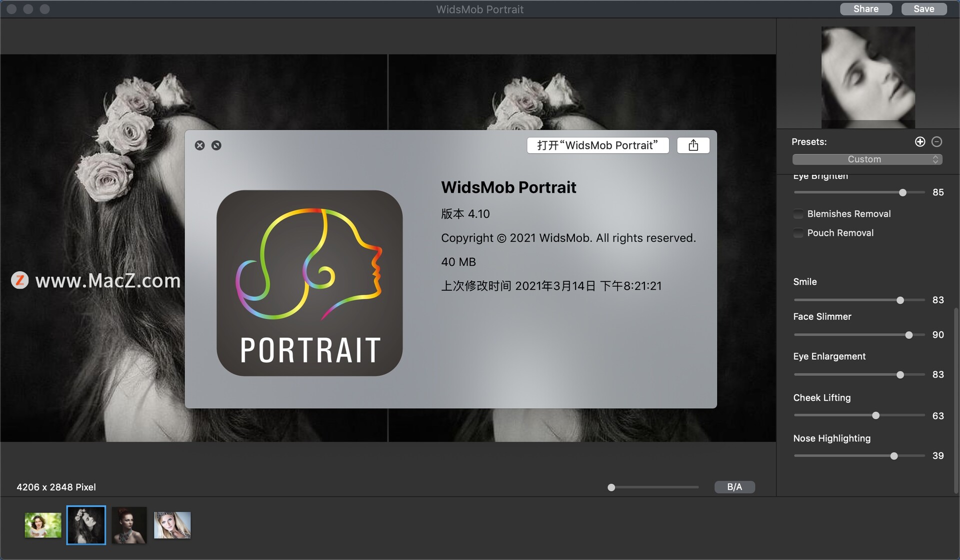Toggle the B/A before-after button

pos(734,487)
